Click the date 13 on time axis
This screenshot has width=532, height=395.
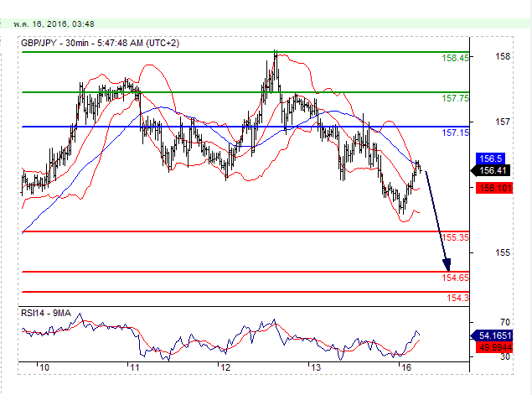pyautogui.click(x=316, y=367)
